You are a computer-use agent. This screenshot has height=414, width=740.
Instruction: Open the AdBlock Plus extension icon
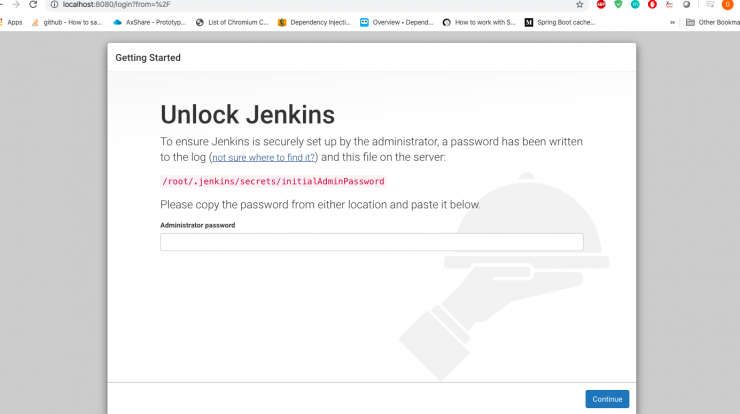coord(601,5)
